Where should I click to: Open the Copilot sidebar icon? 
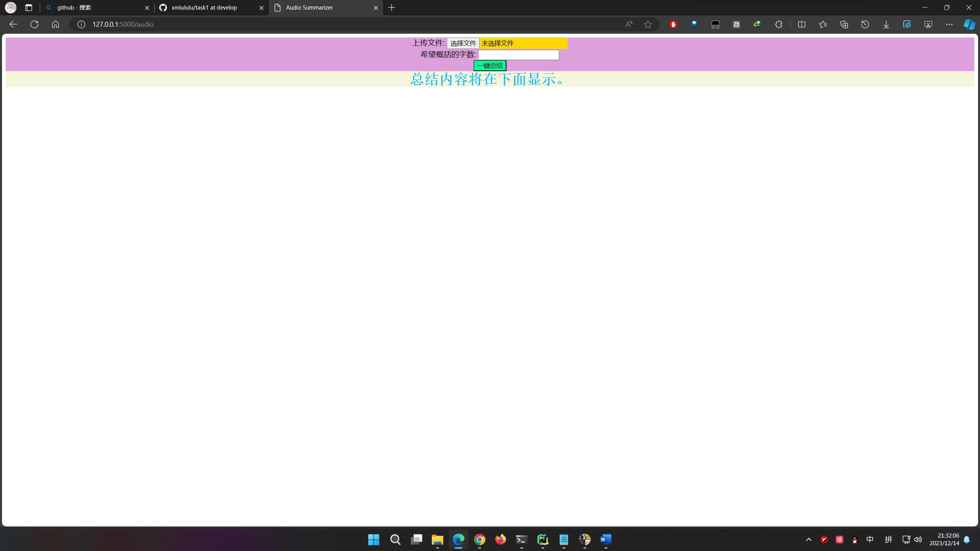tap(969, 24)
